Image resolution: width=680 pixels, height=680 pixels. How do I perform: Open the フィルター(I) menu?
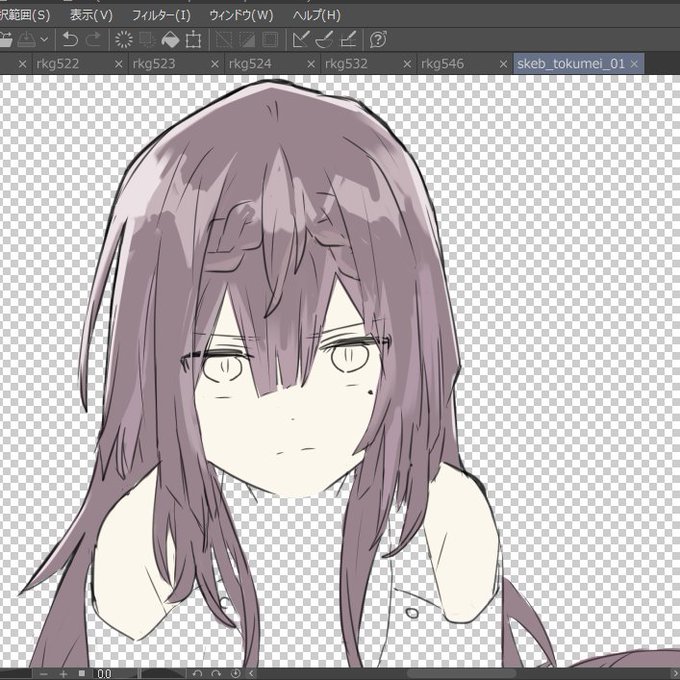161,16
